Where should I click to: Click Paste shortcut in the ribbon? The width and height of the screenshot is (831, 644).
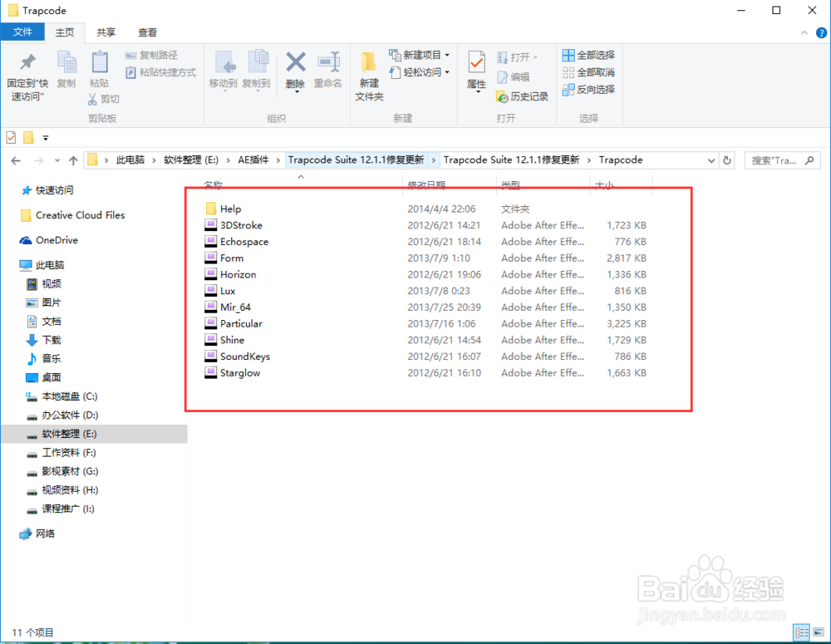(161, 72)
